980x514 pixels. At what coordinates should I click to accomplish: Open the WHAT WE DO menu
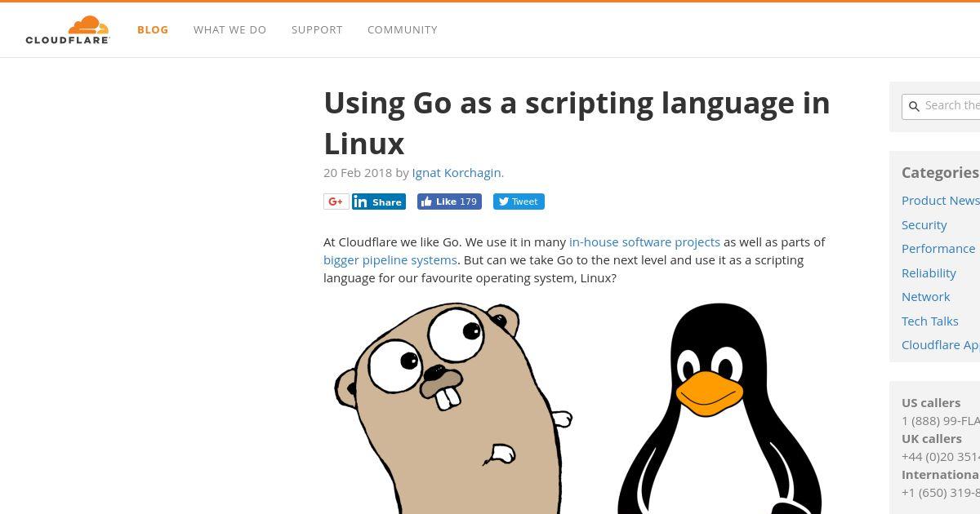click(x=230, y=29)
